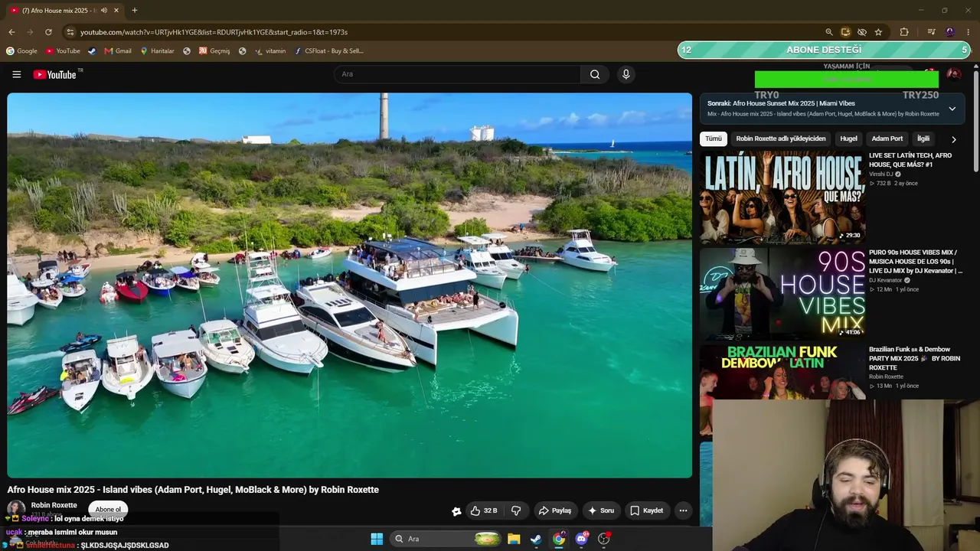
Task: Visit the DJ Kevanator channel name
Action: 885,280
